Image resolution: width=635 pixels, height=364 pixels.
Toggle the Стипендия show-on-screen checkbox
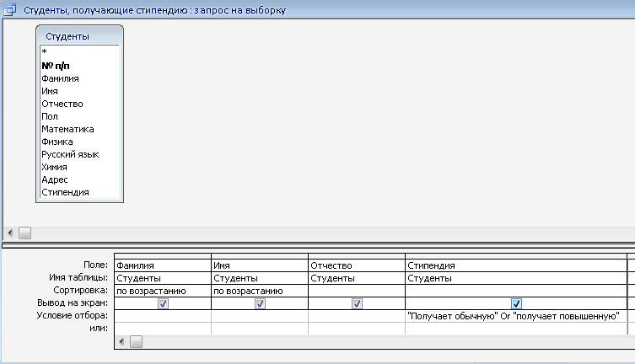pyautogui.click(x=516, y=303)
